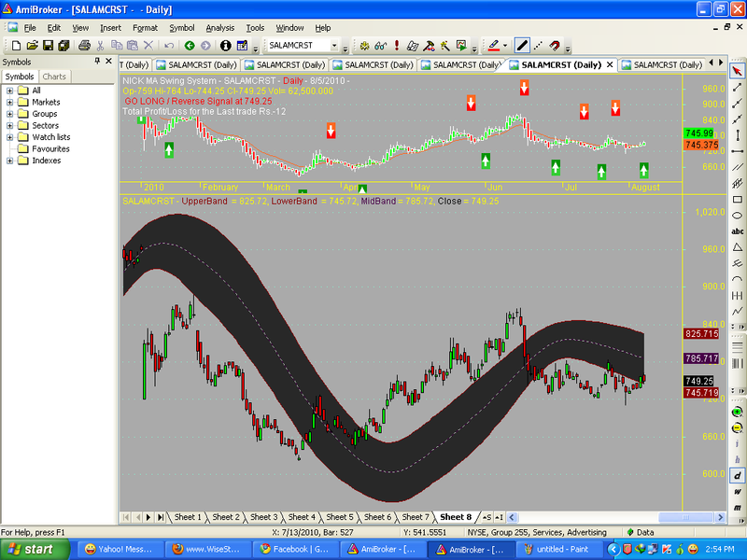This screenshot has width=747, height=560.
Task: Toggle the dotted line style button
Action: 539,46
